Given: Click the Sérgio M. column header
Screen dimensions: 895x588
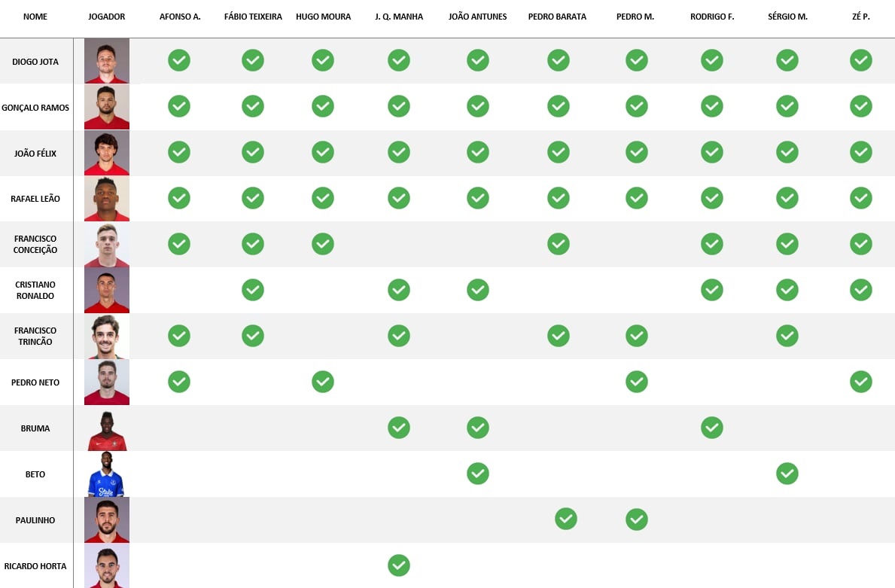Looking at the screenshot, I should [787, 17].
